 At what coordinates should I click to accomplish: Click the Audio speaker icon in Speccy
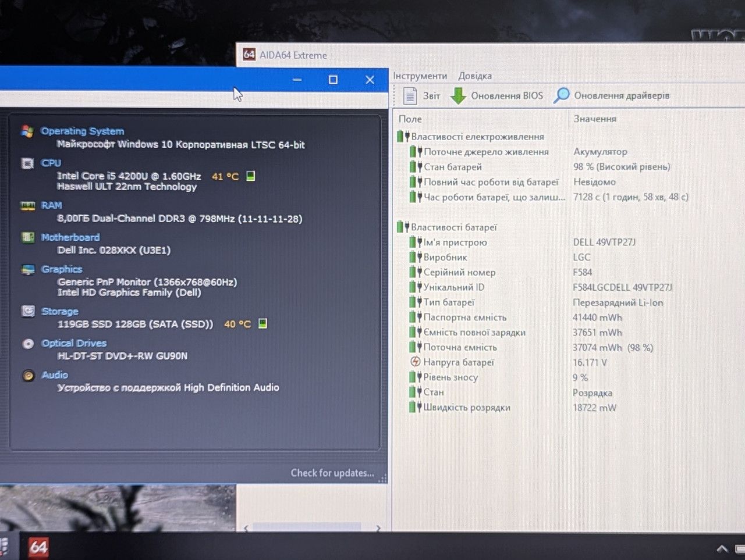click(29, 375)
